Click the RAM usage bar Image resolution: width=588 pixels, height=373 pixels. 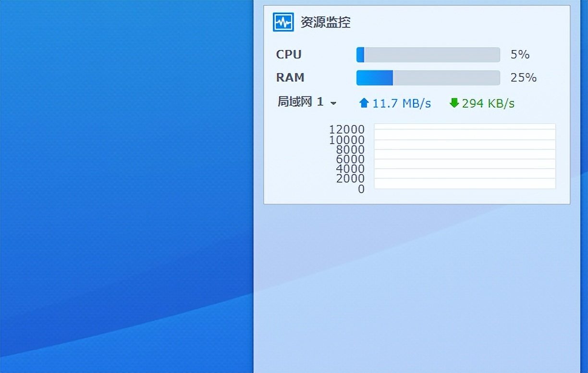pyautogui.click(x=428, y=78)
